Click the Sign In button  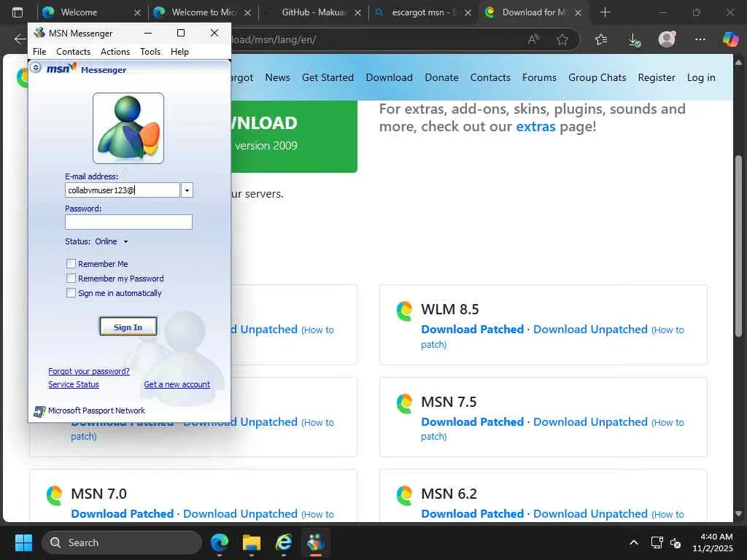tap(128, 327)
